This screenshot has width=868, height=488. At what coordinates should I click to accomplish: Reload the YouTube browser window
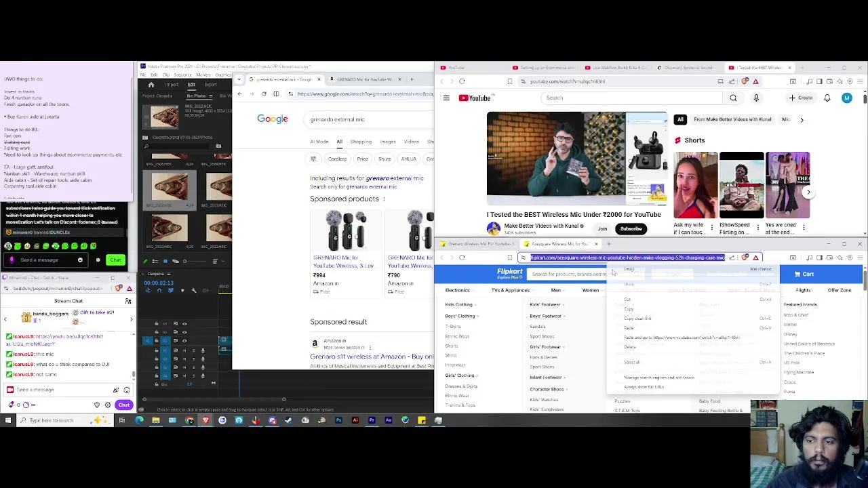click(462, 81)
